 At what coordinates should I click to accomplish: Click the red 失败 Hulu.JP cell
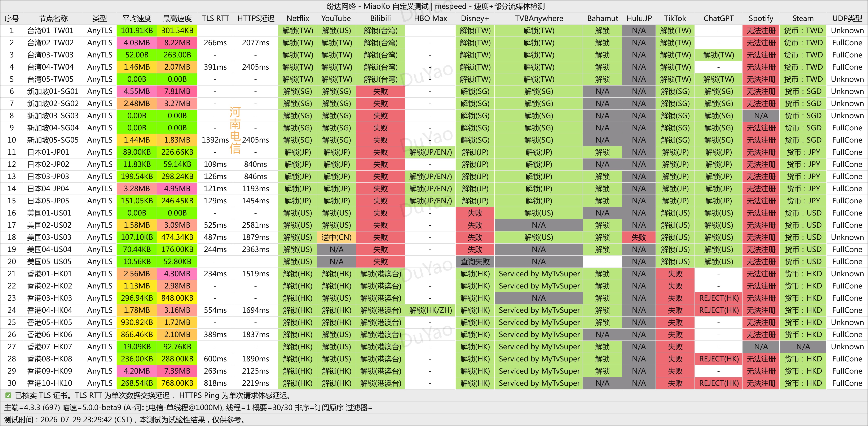click(x=639, y=238)
